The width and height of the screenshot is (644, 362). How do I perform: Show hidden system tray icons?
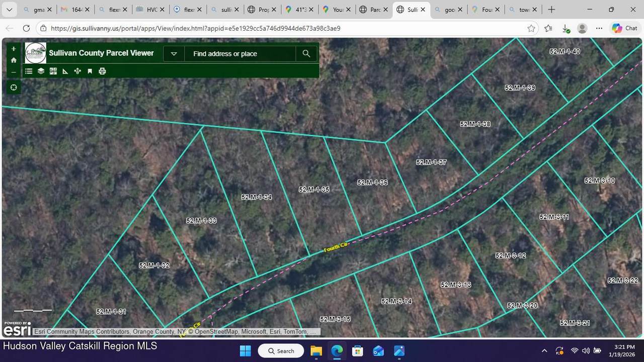click(544, 351)
